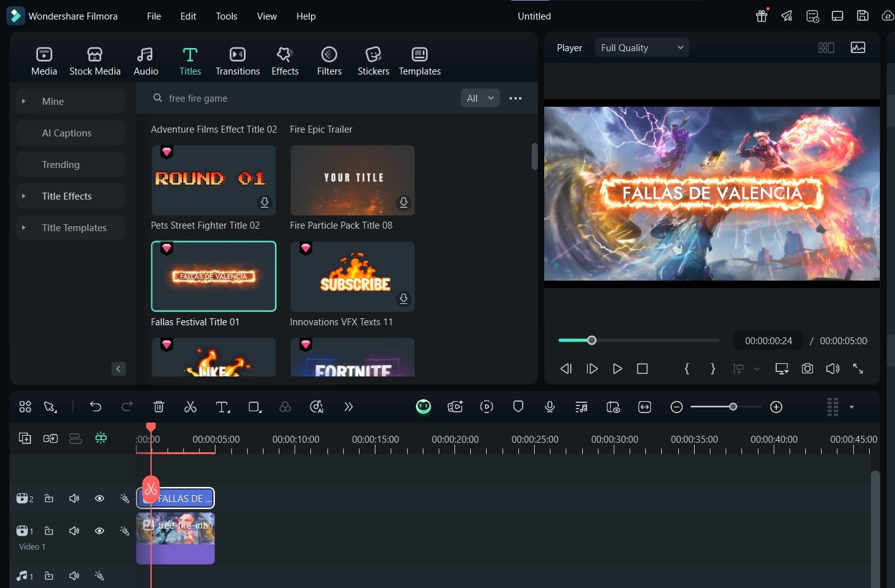Viewport: 895px width, 588px height.
Task: Select the Text tool in timeline toolbar
Action: tap(222, 407)
